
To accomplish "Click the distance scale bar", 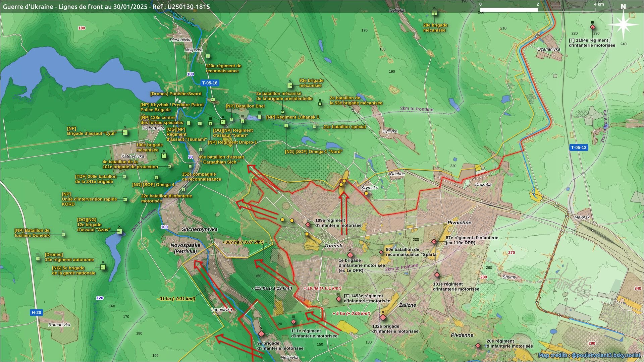I will click(538, 10).
